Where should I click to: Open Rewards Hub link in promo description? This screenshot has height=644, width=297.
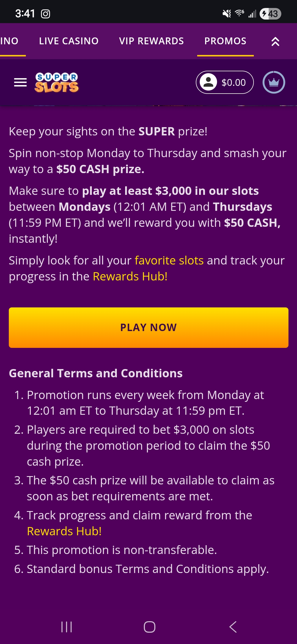point(130,276)
